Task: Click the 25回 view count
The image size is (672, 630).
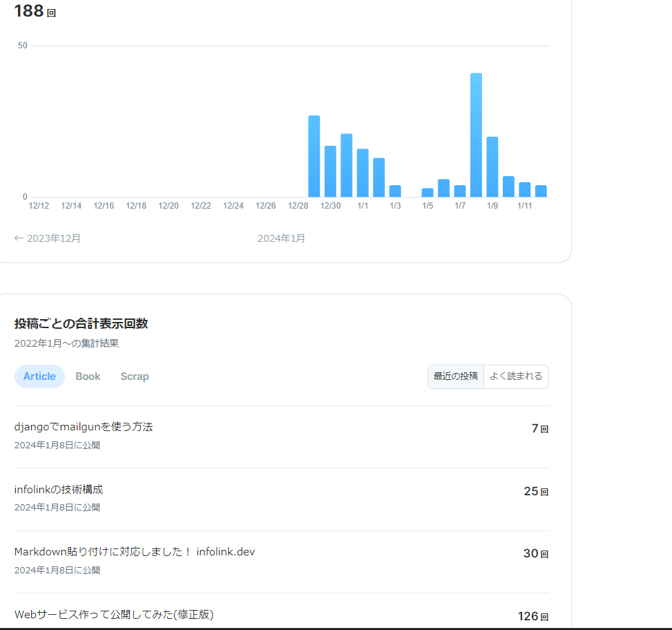Action: click(x=536, y=491)
